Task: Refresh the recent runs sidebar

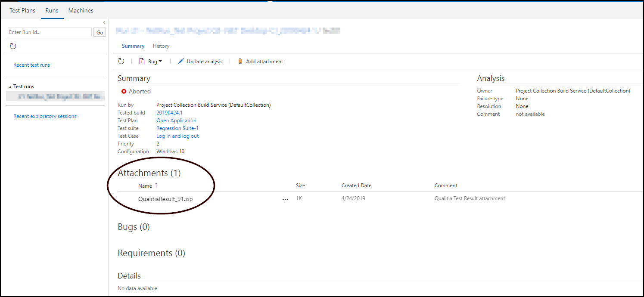Action: click(x=13, y=46)
